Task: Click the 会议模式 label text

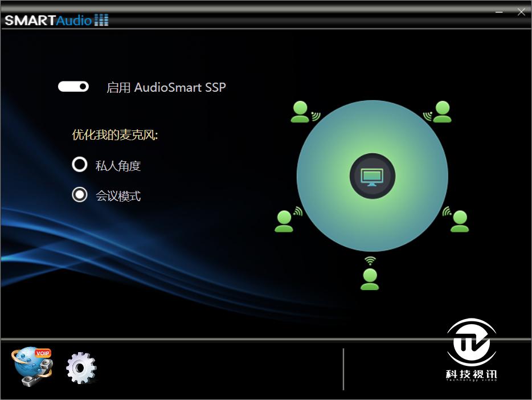Action: [x=118, y=196]
